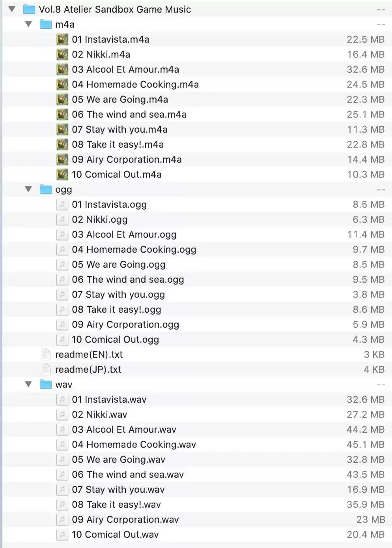Select 05 We are Going.ogg file
The width and height of the screenshot is (392, 548).
click(x=119, y=265)
